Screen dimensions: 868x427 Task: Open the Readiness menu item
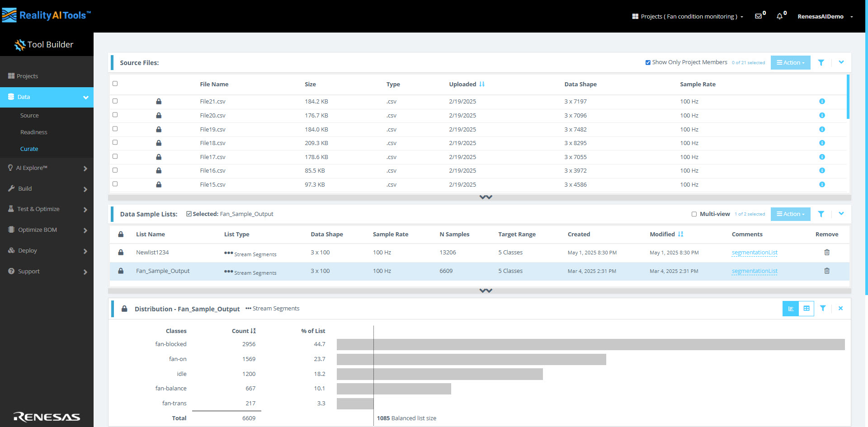pos(34,132)
